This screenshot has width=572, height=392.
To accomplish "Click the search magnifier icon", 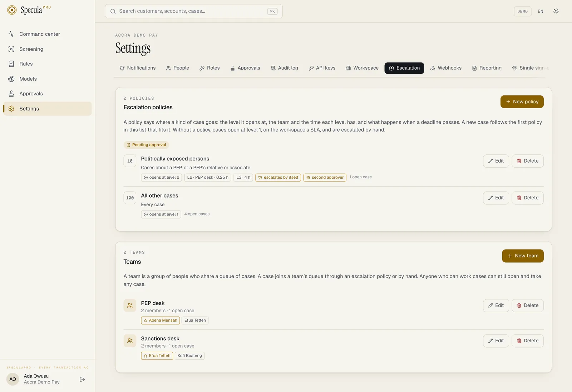I will tap(113, 11).
